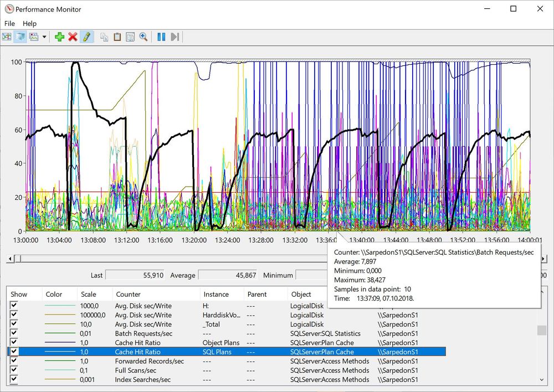Viewport: 554px width, 392px height.
Task: Select the Index Searches/sec counter name
Action: [x=142, y=379]
